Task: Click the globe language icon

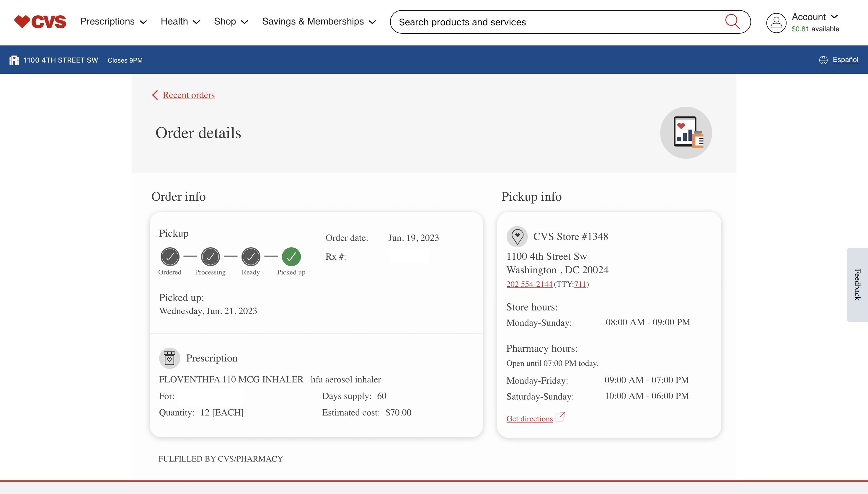Action: tap(823, 60)
